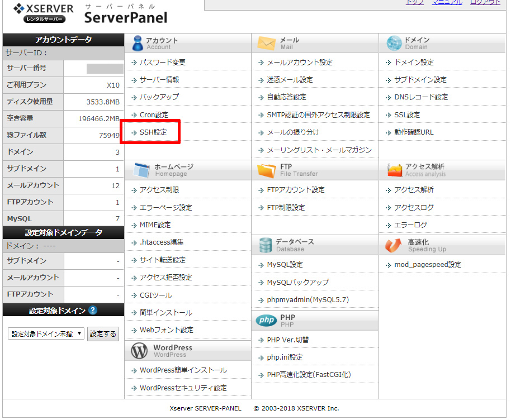Click the WordPress logo icon
This screenshot has height=420, width=511.
[139, 351]
